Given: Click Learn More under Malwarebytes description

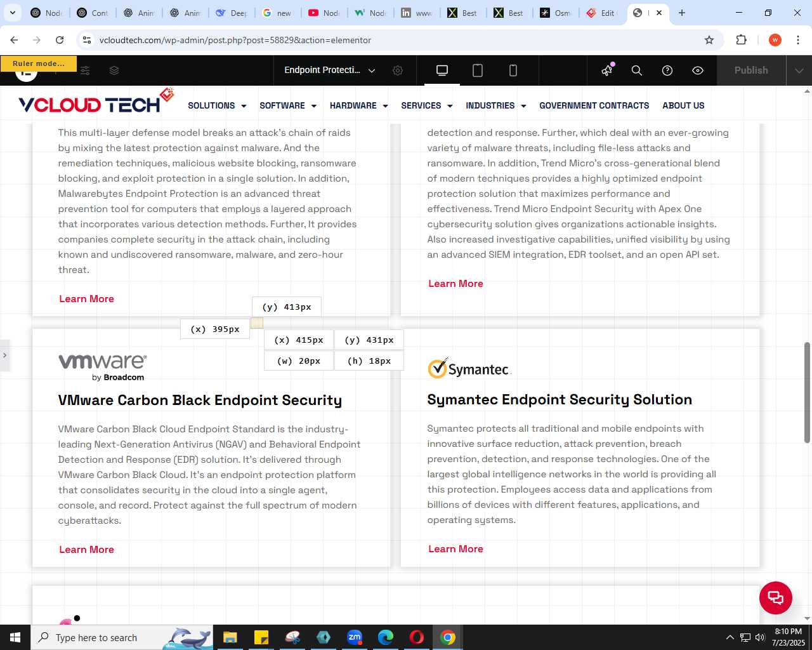Looking at the screenshot, I should [x=86, y=299].
